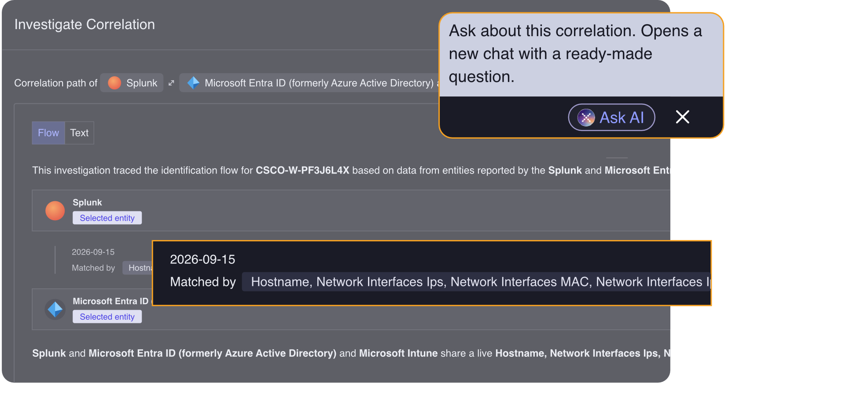This screenshot has height=414, width=868.
Task: Open the Splunk chip in correlation path
Action: coord(132,83)
